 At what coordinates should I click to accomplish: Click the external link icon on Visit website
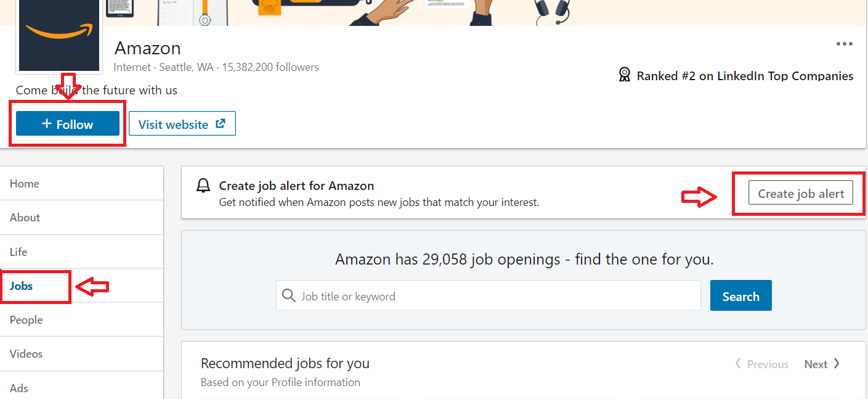[221, 124]
